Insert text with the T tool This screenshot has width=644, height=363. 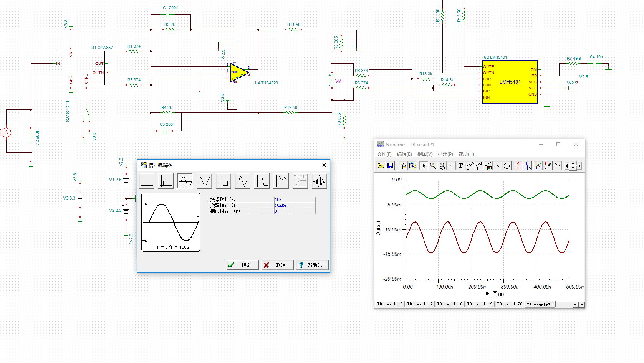click(460, 166)
